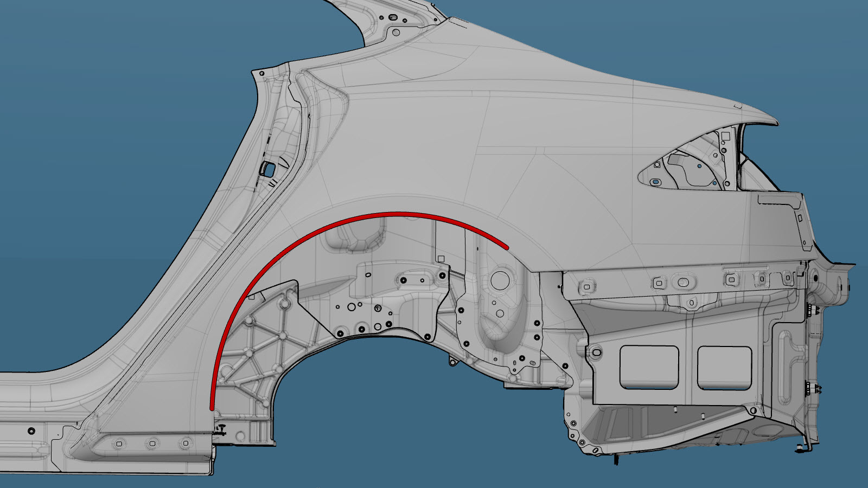Select the round hole below the rear rail
The image size is (868, 488).
click(x=692, y=303)
